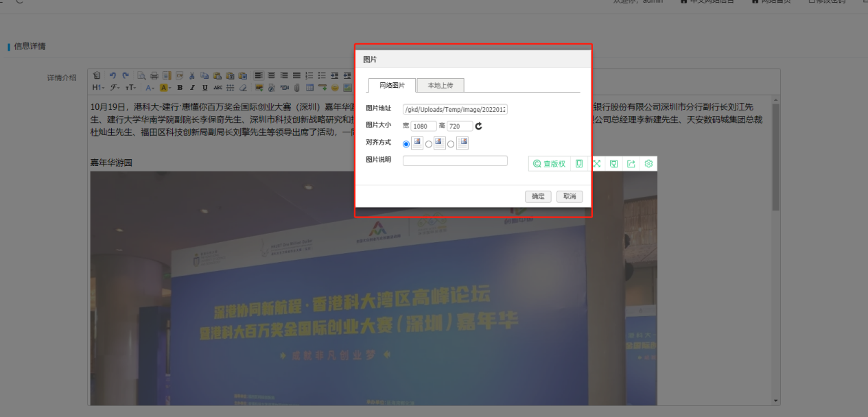Click the reset image size icon

[479, 126]
